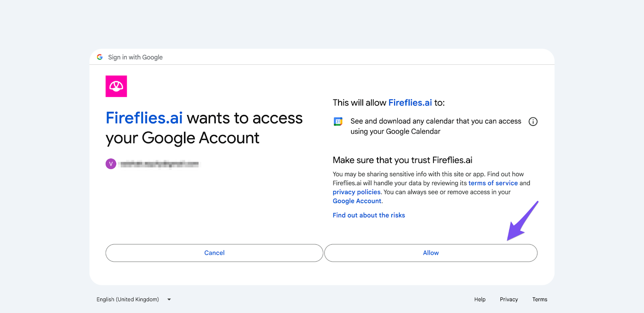Open the Terms footer link
This screenshot has width=644, height=313.
(539, 299)
